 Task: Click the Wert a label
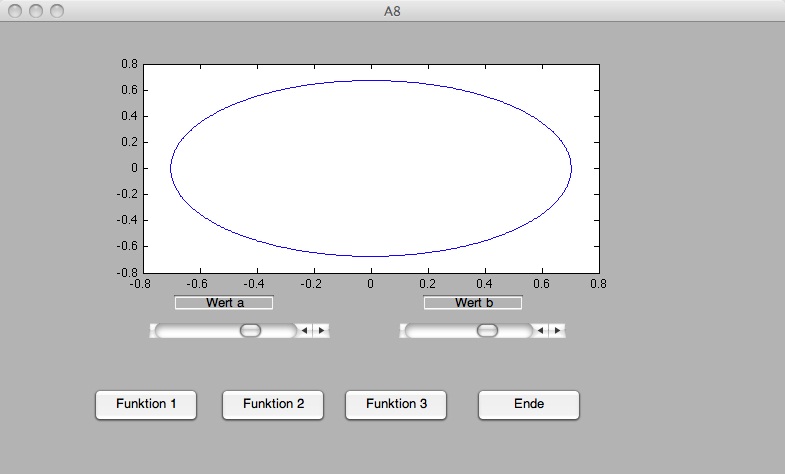point(224,303)
